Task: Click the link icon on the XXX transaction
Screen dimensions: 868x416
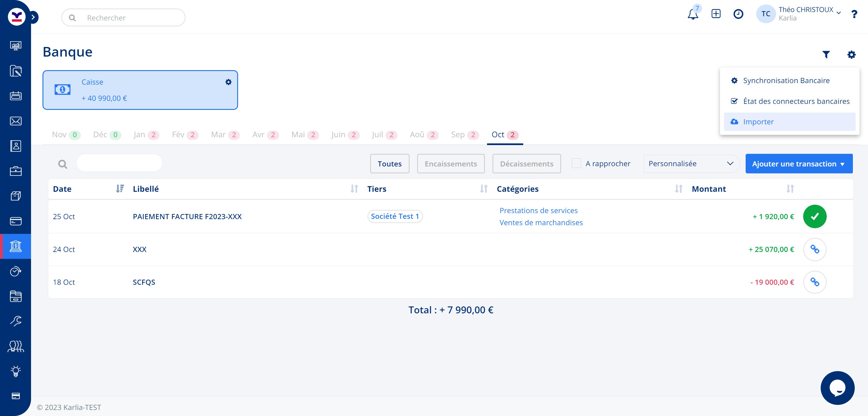Action: tap(814, 250)
